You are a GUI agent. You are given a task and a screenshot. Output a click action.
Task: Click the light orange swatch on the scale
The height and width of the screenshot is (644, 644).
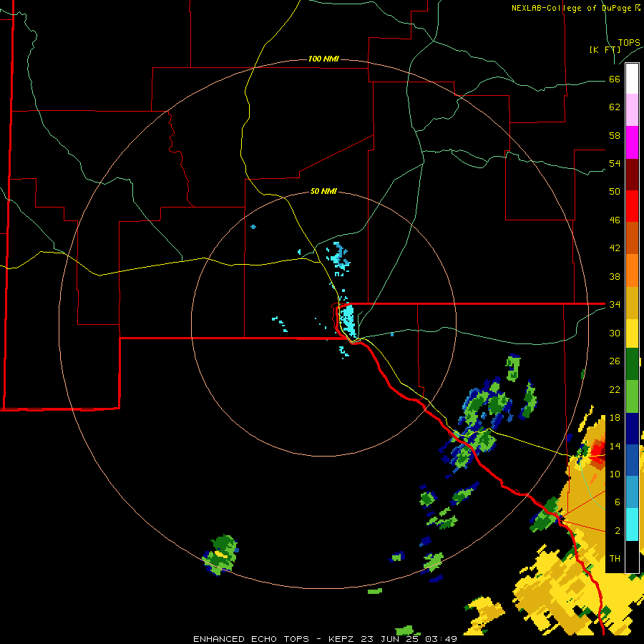632,270
